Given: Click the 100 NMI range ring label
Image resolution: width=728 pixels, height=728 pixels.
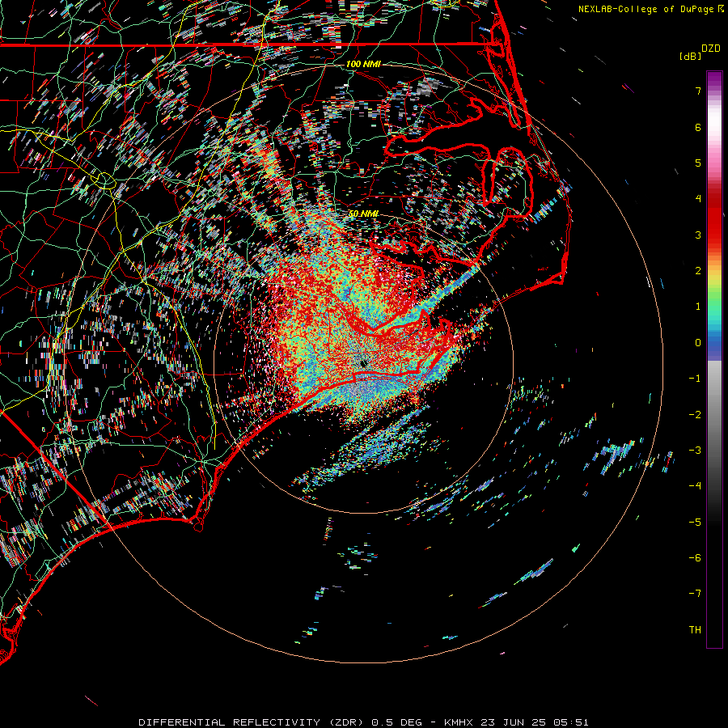Looking at the screenshot, I should pyautogui.click(x=363, y=64).
